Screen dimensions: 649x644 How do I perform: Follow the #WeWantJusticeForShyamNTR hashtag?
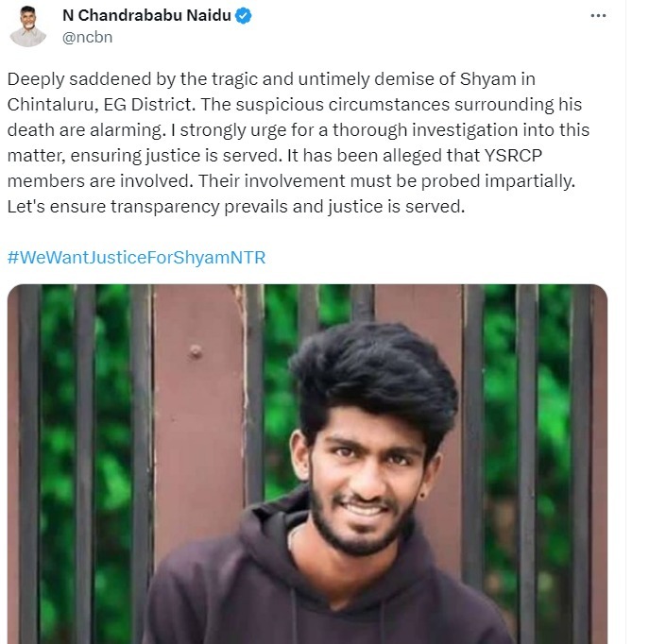137,257
